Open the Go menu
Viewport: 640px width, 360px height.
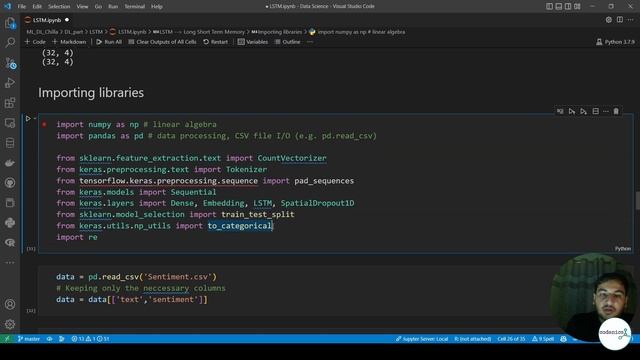[x=98, y=7]
